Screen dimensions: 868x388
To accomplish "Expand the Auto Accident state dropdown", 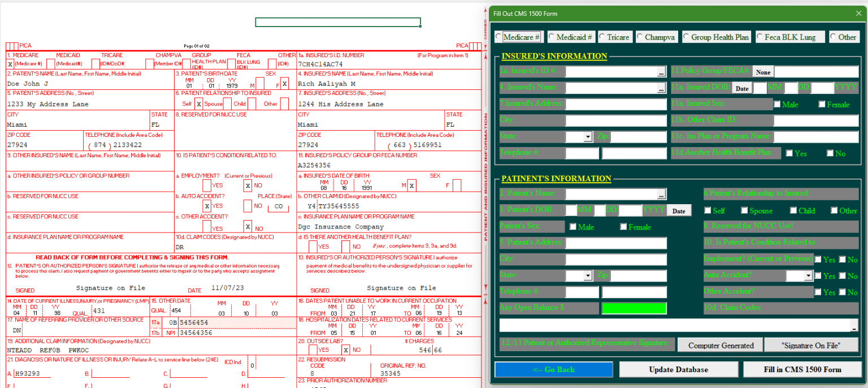I will coord(808,276).
